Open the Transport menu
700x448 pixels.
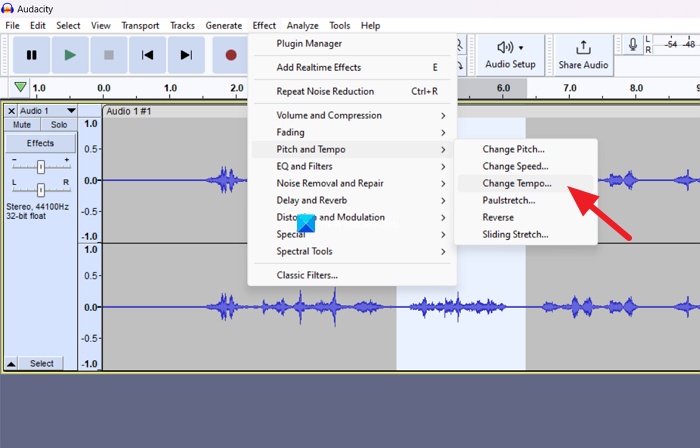click(x=140, y=25)
